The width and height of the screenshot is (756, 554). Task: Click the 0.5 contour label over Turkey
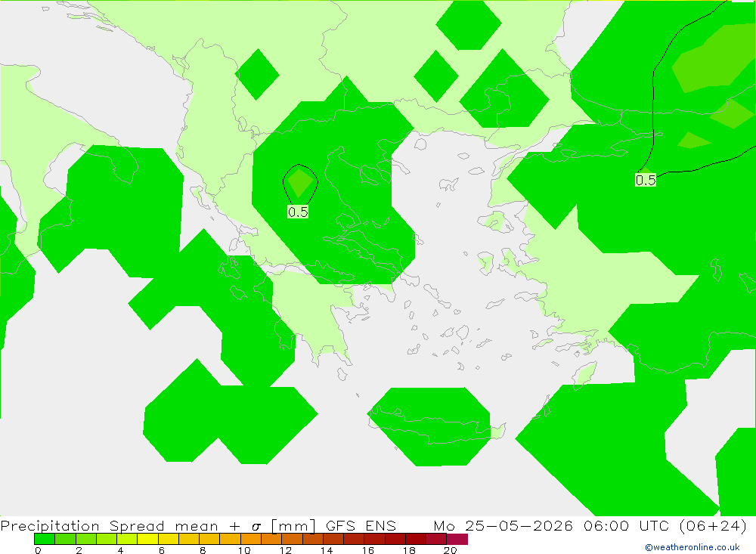pyautogui.click(x=646, y=180)
